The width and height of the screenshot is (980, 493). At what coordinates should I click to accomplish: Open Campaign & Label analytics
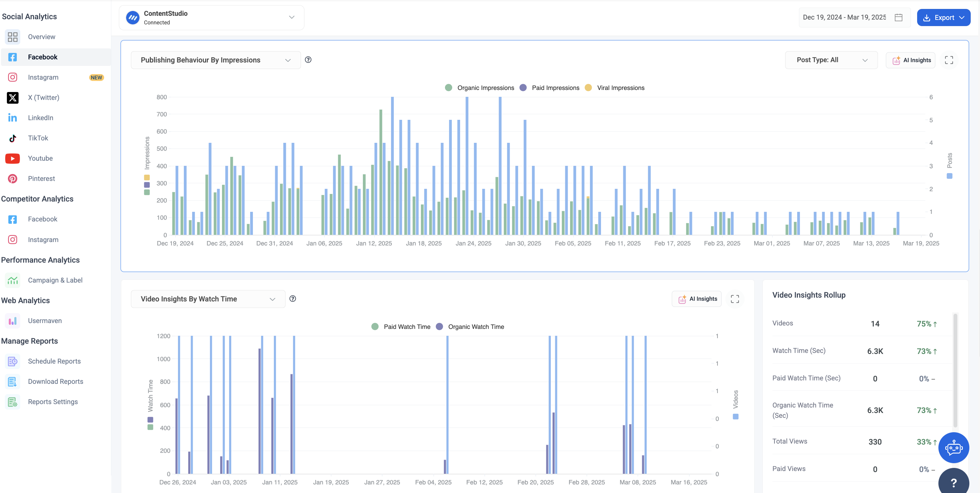[x=56, y=280]
